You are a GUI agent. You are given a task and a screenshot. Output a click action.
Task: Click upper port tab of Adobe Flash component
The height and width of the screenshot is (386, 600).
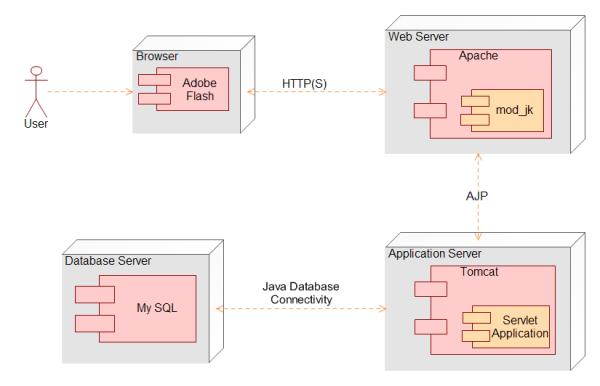pos(155,80)
